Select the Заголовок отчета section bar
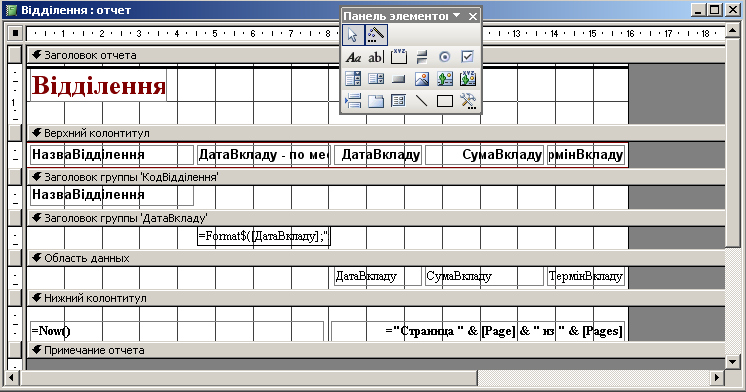The height and width of the screenshot is (392, 746). [376, 55]
